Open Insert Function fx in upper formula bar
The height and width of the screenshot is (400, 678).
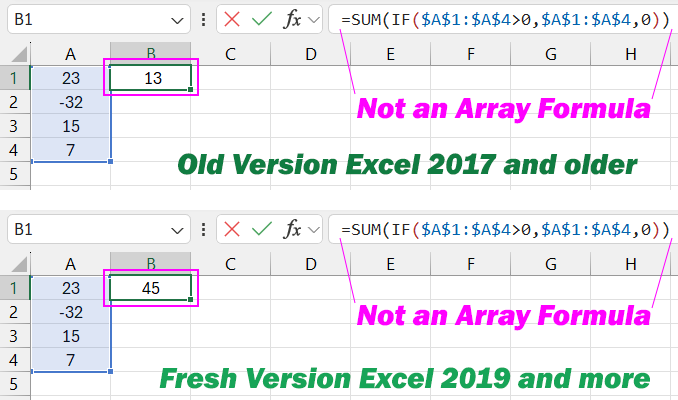point(293,19)
